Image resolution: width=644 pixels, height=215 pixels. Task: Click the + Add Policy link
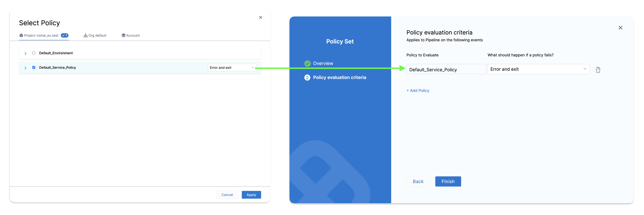418,90
